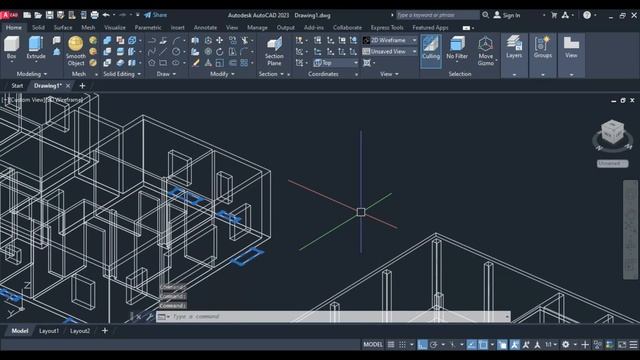Screen dimensions: 640x360
Task: Toggle grid display in status bar
Action: (x=391, y=344)
